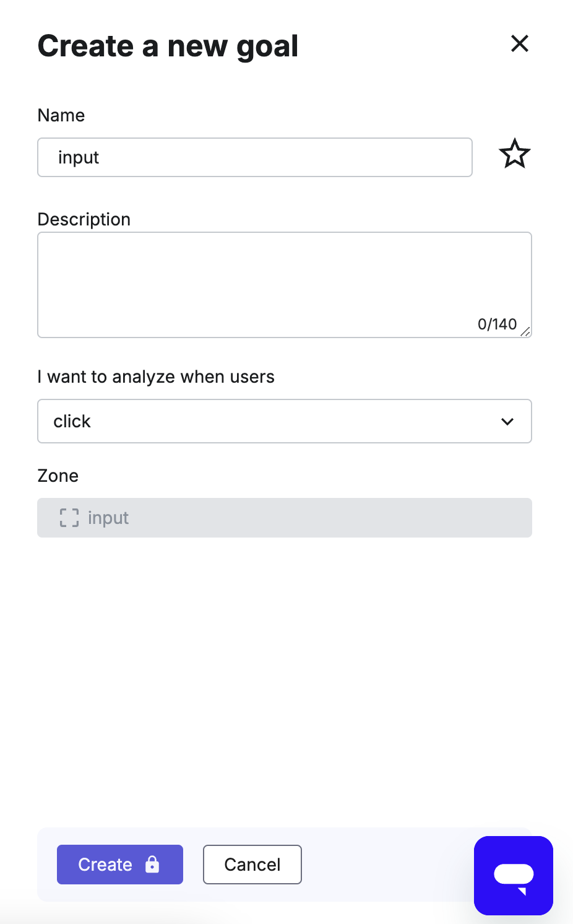Click the Name field label

[x=61, y=115]
